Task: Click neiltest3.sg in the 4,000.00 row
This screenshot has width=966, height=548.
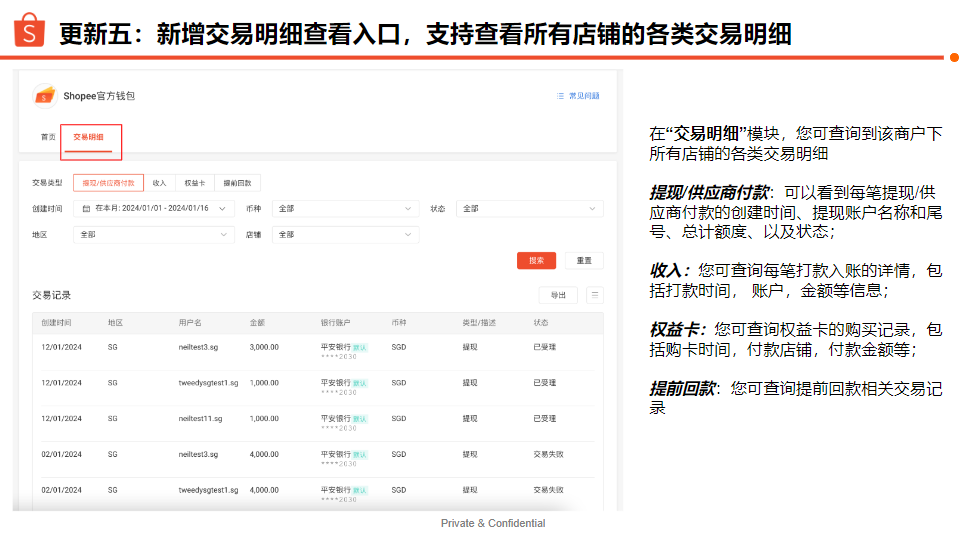Action: pos(198,454)
